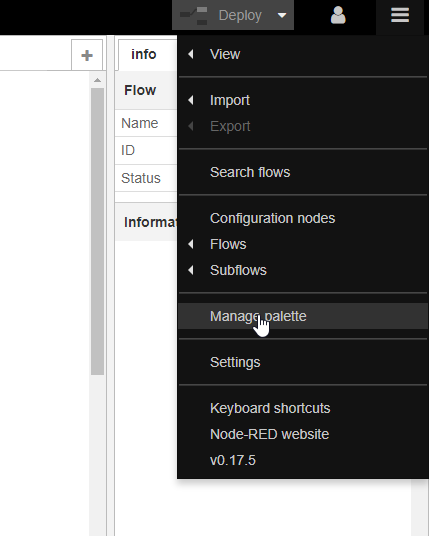Click the workspace scrollbar up arrow
Viewport: 429px width, 536px height.
(97, 80)
